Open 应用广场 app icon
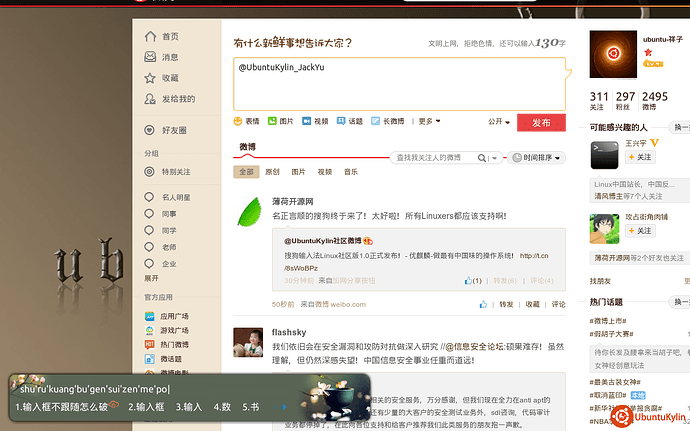This screenshot has width=690, height=431. point(150,316)
